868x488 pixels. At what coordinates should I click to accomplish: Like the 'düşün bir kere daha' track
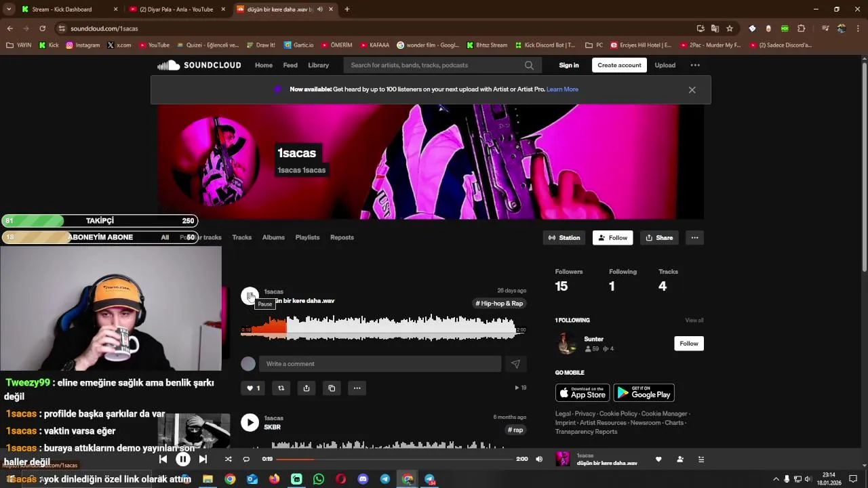pyautogui.click(x=253, y=388)
